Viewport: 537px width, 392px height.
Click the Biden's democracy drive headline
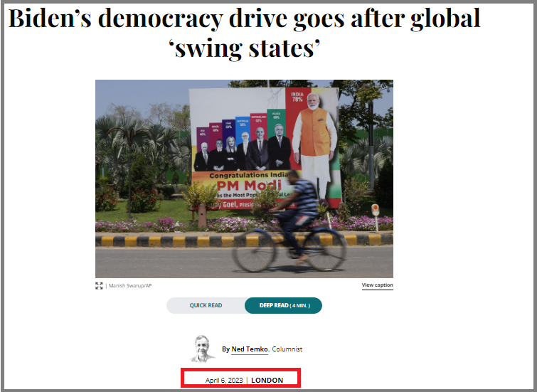point(244,18)
